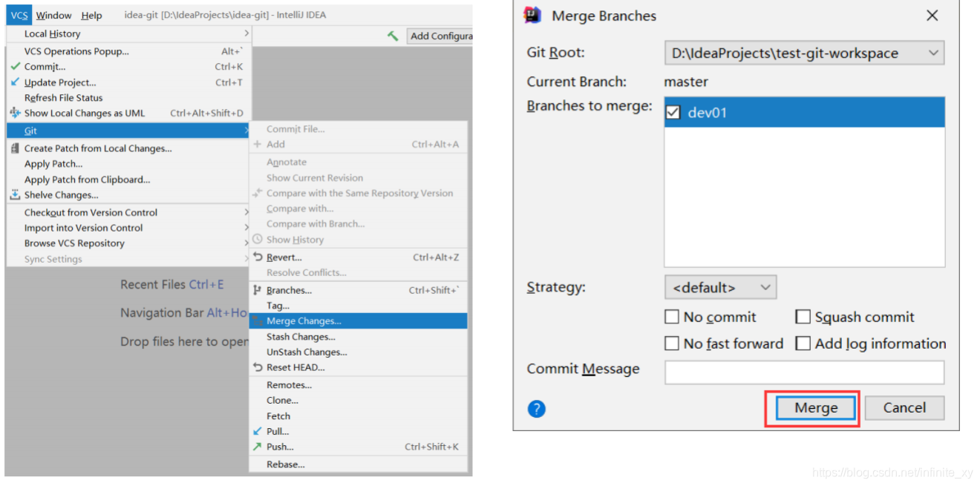
Task: Click the Show Local Changes as UML icon
Action: click(15, 113)
